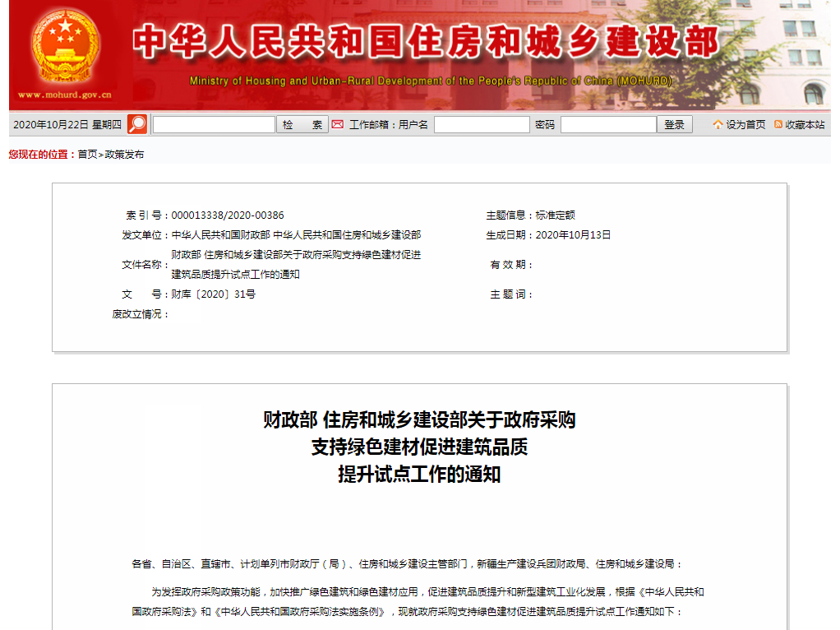The width and height of the screenshot is (840, 630).
Task: Click the magnifying glass search icon
Action: coord(136,123)
